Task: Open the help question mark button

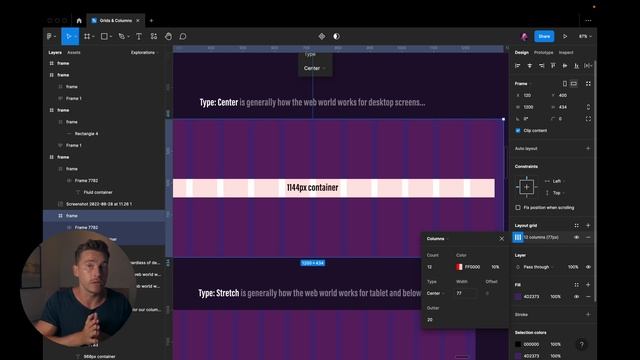Action: point(582,344)
